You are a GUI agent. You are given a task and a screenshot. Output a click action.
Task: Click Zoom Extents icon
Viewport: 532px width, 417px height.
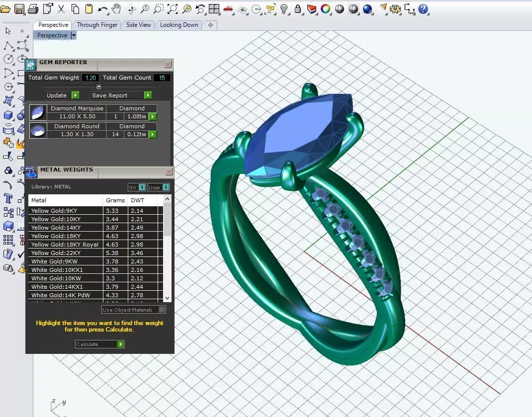pyautogui.click(x=173, y=9)
